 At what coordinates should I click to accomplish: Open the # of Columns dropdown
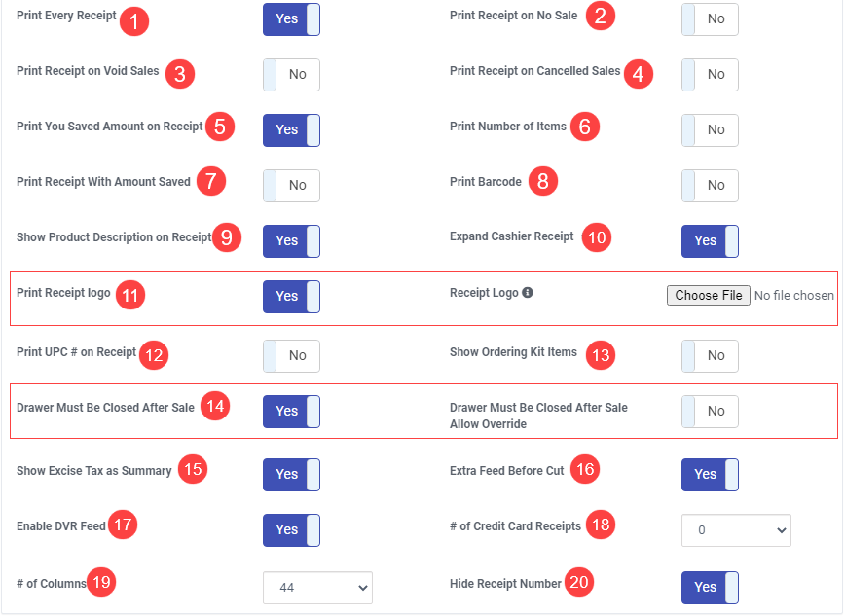click(x=318, y=588)
